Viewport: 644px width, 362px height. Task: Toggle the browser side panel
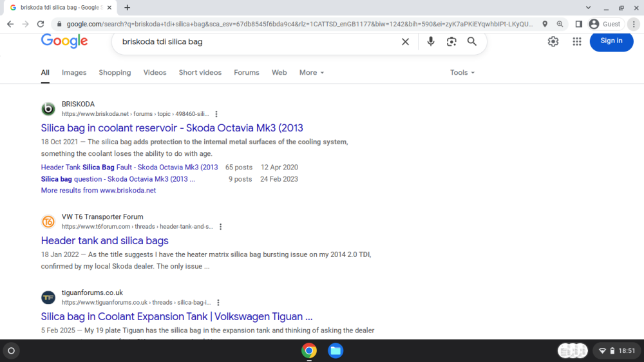(x=579, y=24)
